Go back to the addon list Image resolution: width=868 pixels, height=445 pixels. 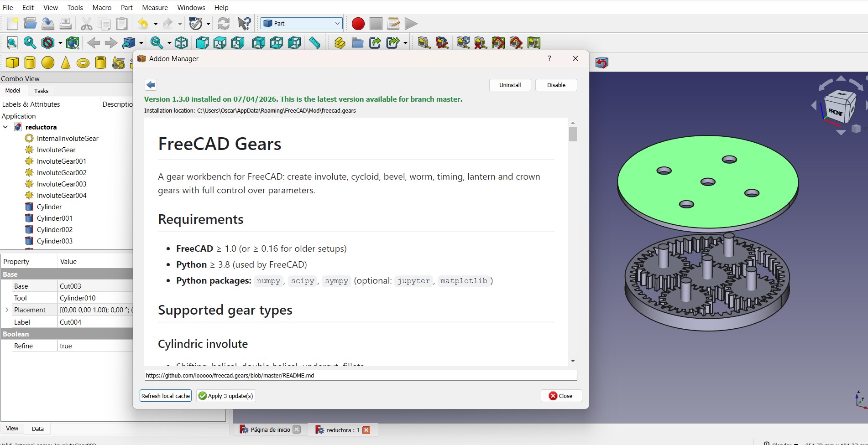pyautogui.click(x=151, y=85)
